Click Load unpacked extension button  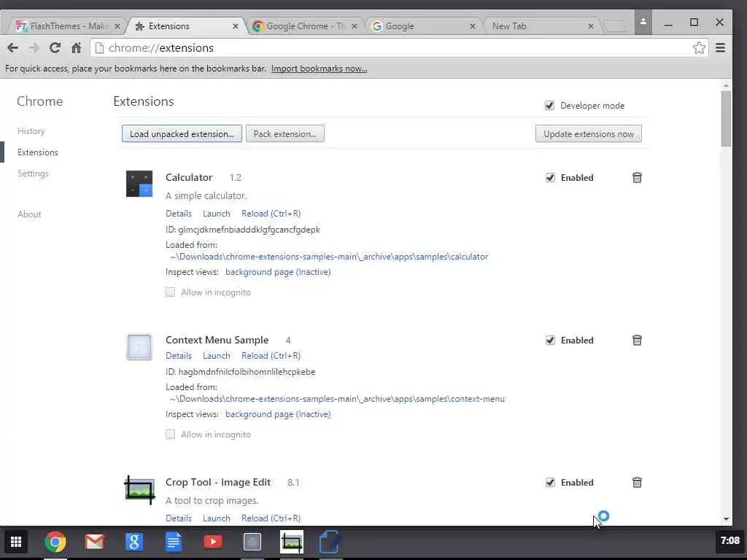[x=182, y=134]
